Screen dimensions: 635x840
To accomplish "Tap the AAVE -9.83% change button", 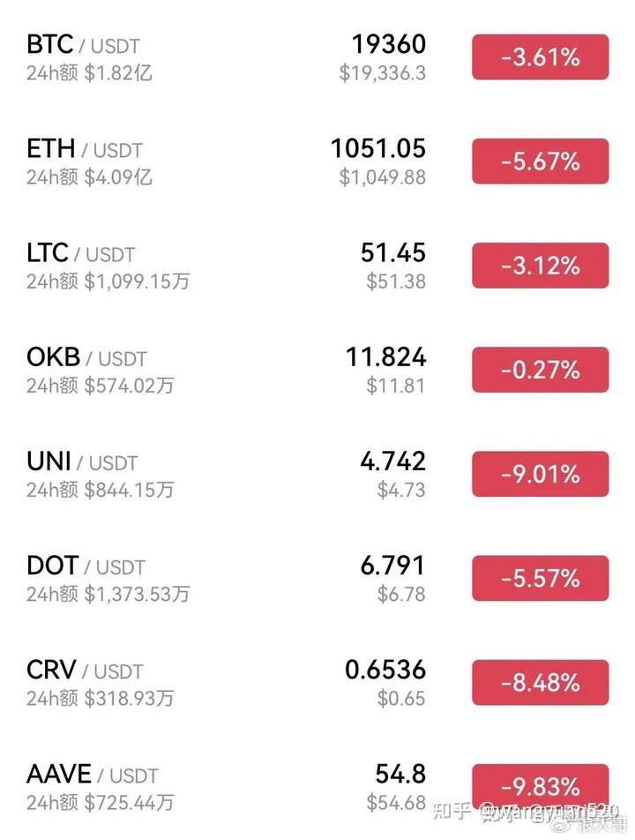I will (540, 785).
